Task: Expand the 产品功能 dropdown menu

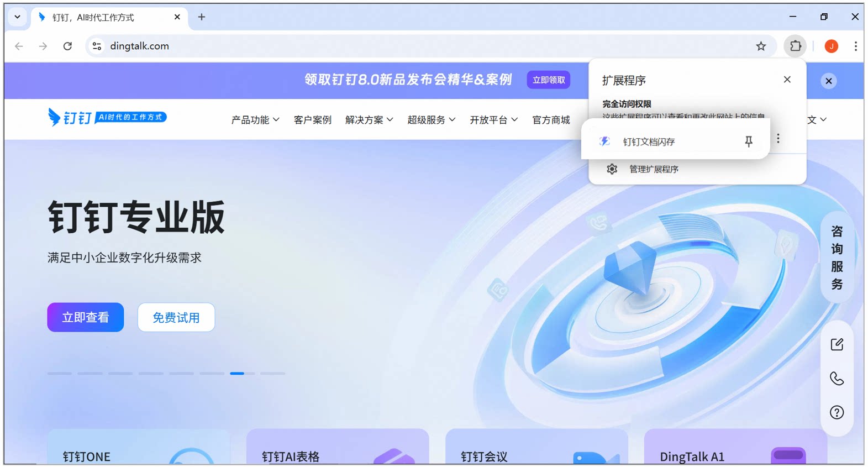Action: 255,120
